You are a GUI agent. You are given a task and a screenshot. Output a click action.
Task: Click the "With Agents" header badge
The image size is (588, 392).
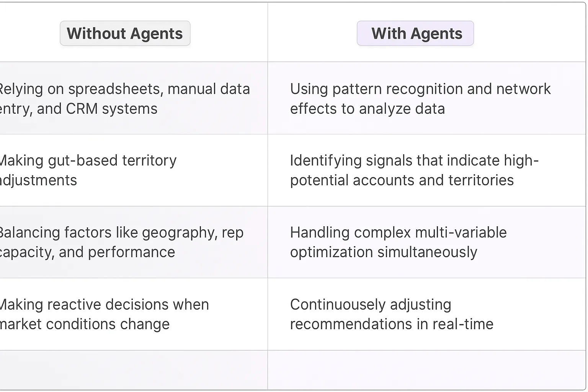tap(415, 34)
